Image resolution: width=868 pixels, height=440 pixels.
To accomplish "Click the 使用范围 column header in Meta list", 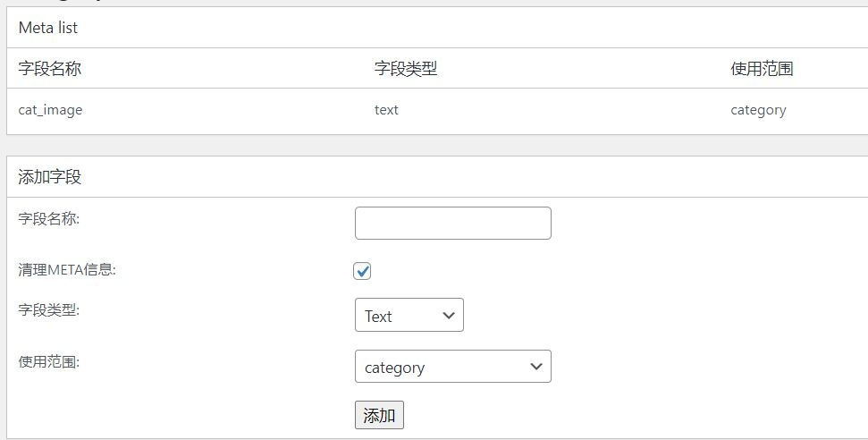I will [762, 69].
